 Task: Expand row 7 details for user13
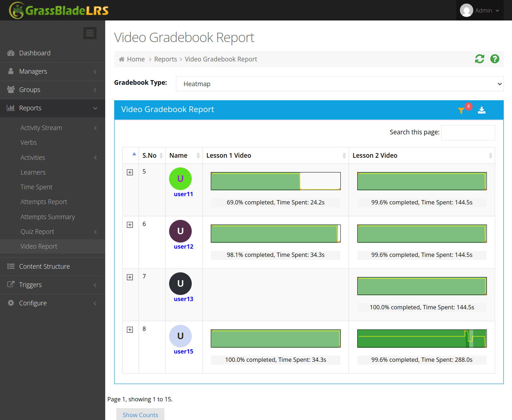pyautogui.click(x=130, y=277)
